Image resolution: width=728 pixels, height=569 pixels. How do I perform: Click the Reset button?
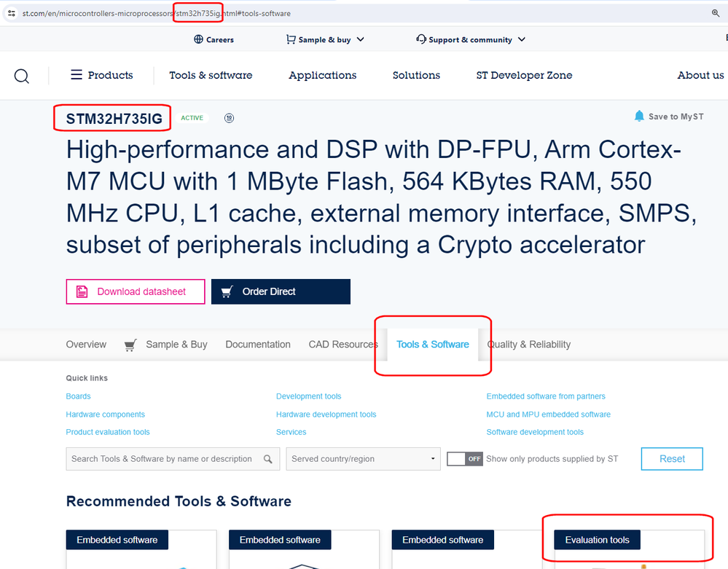[x=672, y=459]
